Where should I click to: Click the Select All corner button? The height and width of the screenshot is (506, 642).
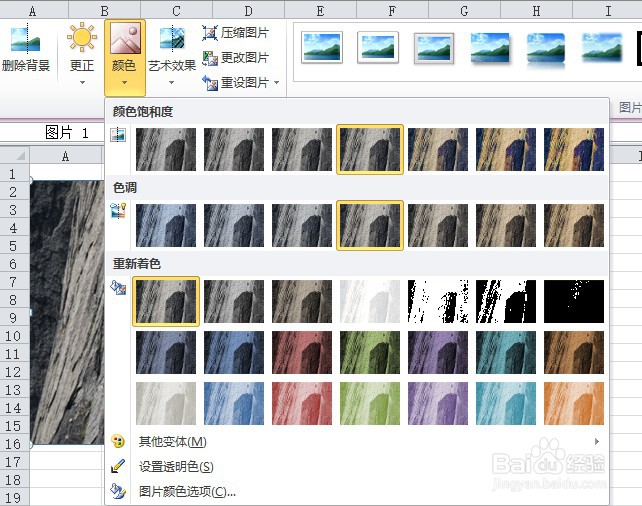tap(15, 155)
